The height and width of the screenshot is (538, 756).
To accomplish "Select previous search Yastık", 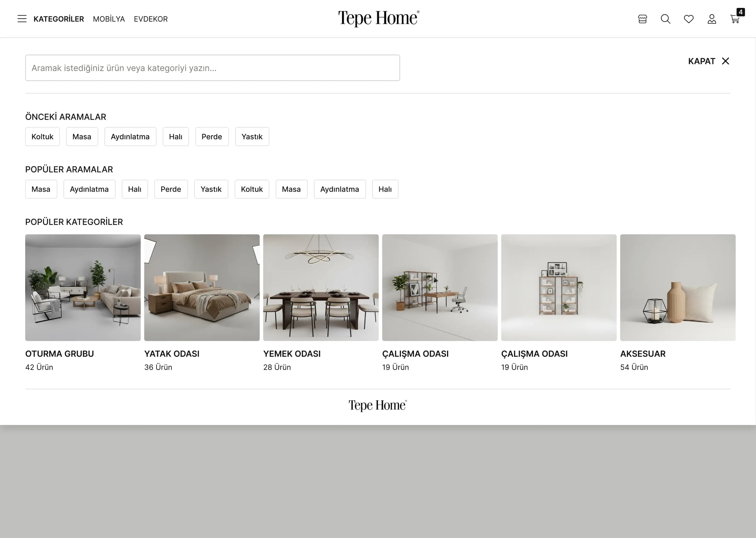I will pyautogui.click(x=252, y=136).
